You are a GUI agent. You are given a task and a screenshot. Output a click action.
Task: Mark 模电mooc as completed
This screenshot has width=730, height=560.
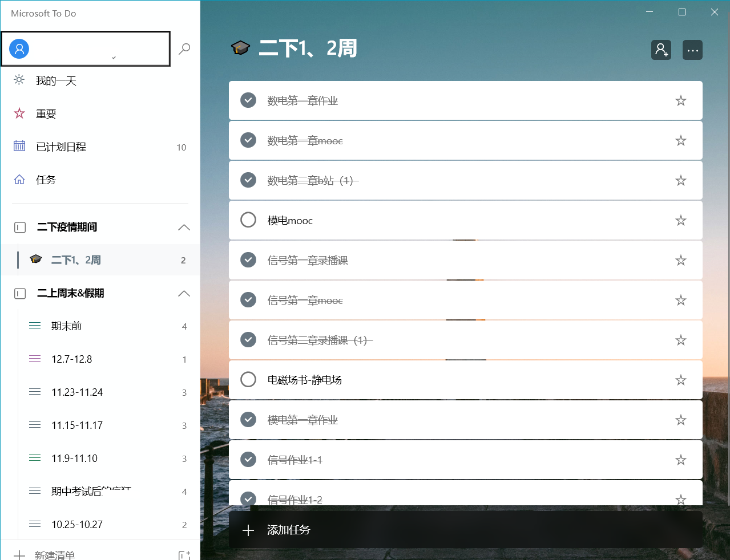[x=248, y=220]
